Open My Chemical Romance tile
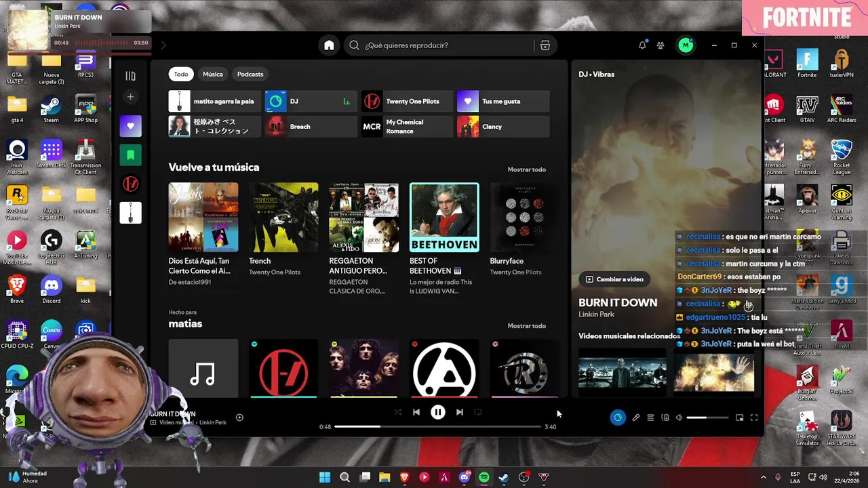868x488 pixels. pos(407,127)
